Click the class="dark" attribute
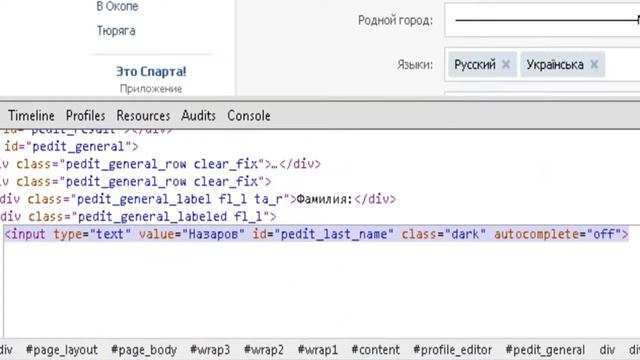 pyautogui.click(x=444, y=234)
